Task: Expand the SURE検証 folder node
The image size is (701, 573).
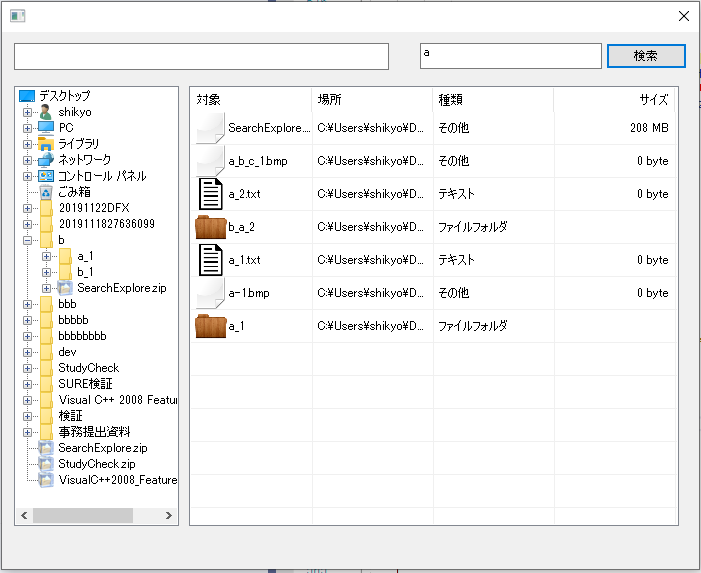Action: 27,384
